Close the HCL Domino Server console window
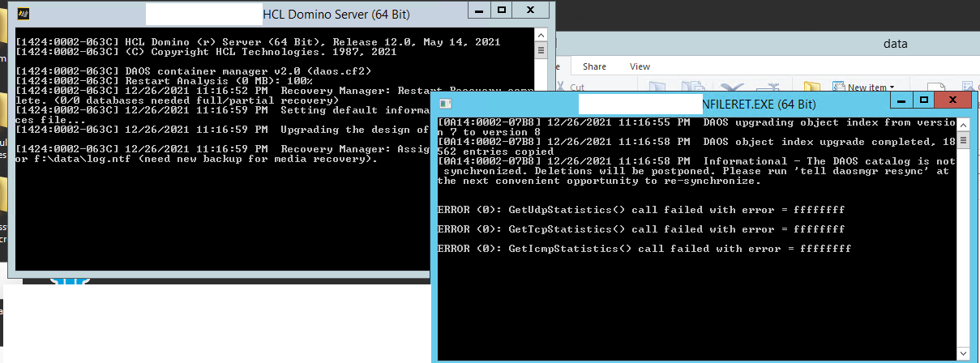 (531, 10)
